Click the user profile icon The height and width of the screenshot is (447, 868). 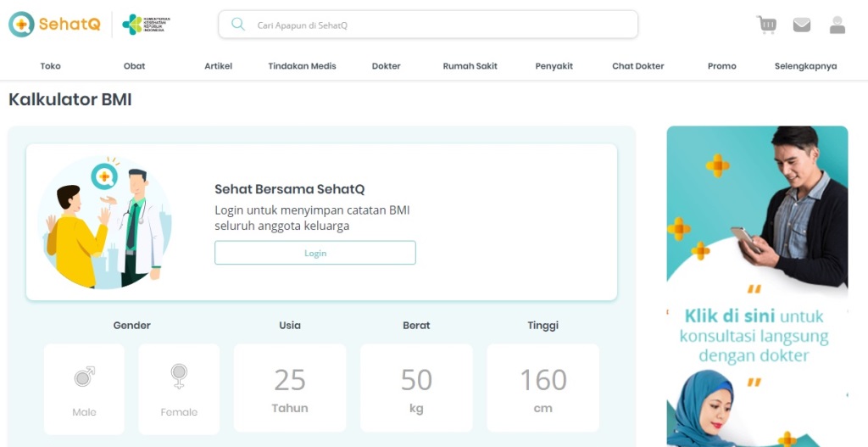tap(837, 25)
